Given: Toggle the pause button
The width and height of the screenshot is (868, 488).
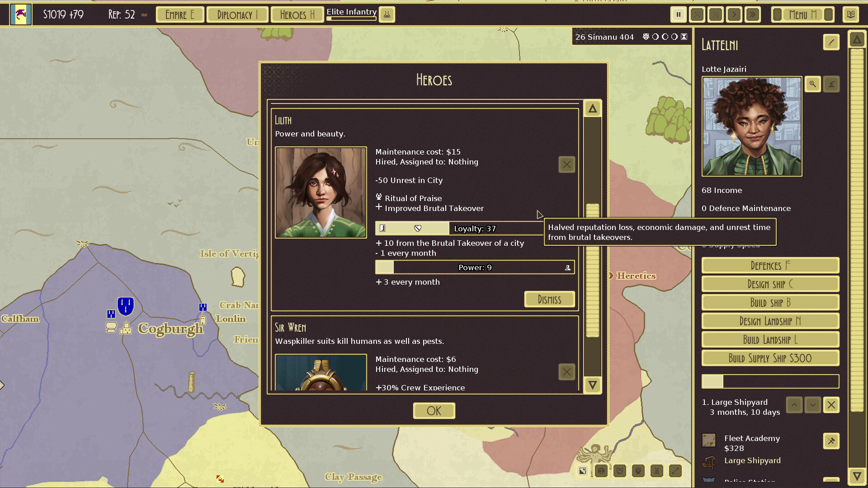Looking at the screenshot, I should [x=678, y=14].
